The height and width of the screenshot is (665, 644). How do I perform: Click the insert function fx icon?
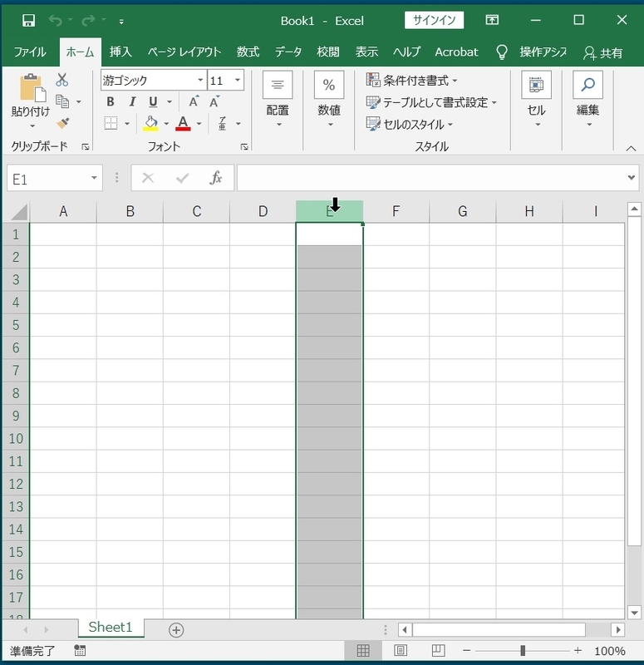[216, 178]
